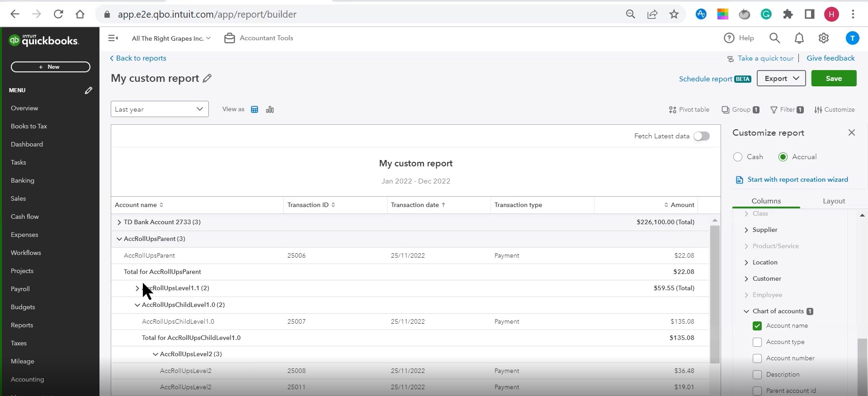Switch to chart view icon

pos(270,109)
